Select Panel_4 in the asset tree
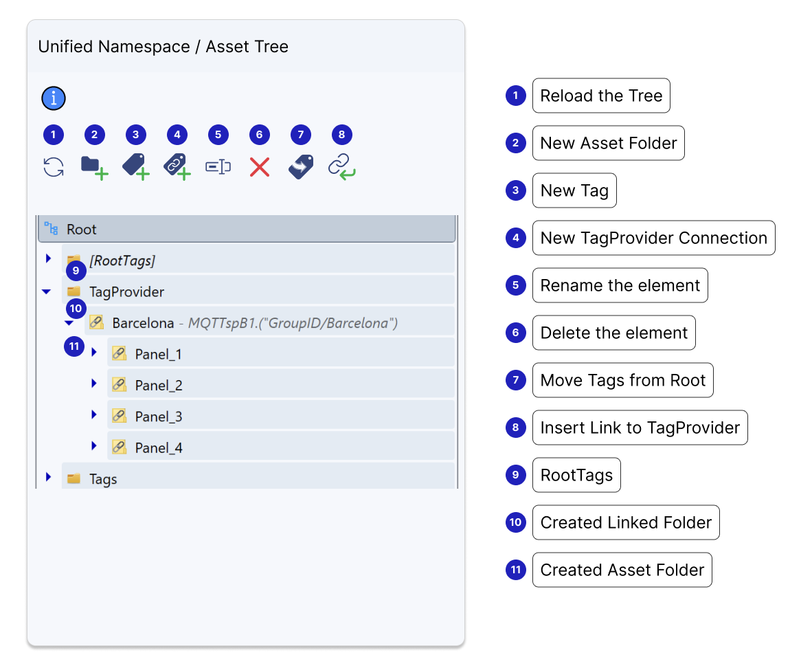Viewport: 812px width, 664px height. click(x=159, y=448)
